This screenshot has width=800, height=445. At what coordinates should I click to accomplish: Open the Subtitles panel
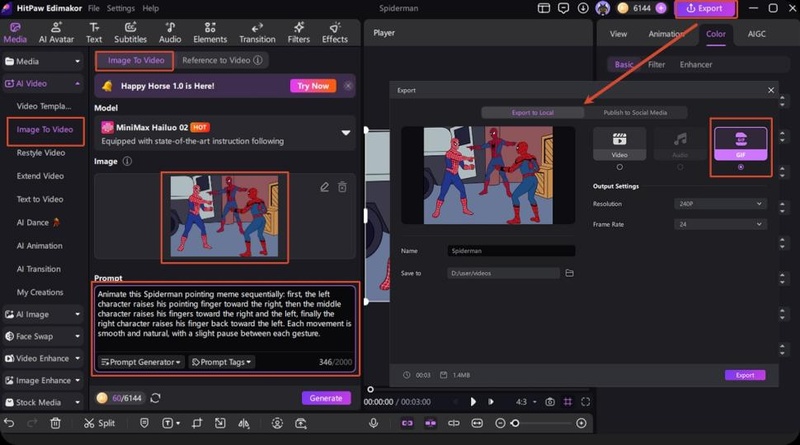(x=130, y=33)
